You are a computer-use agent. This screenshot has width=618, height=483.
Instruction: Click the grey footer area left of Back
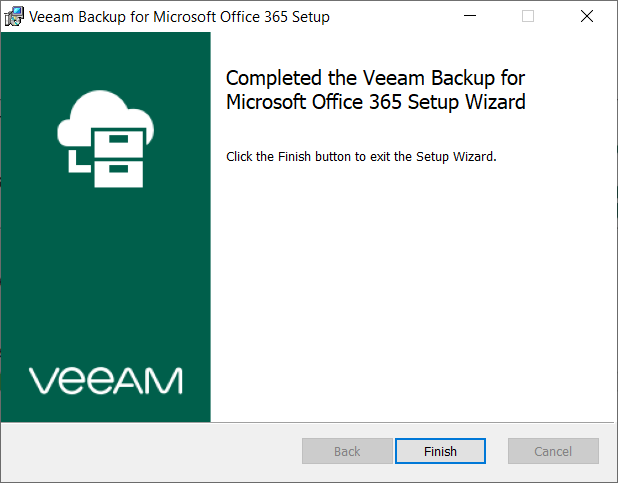(x=150, y=451)
